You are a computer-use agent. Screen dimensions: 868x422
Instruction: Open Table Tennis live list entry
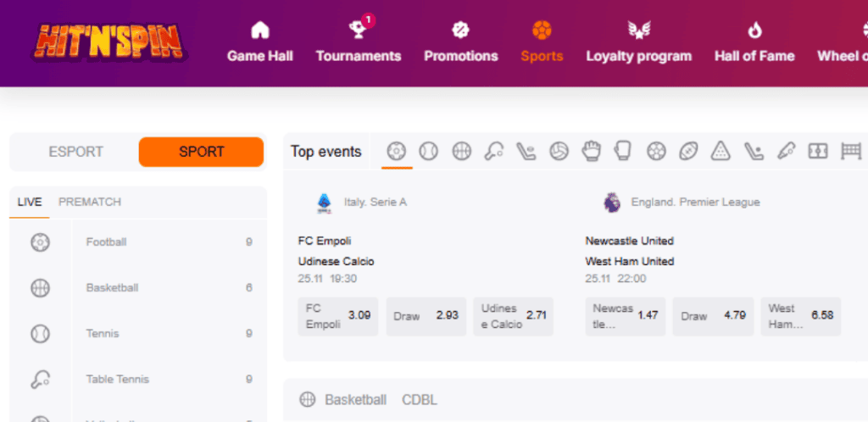pos(138,380)
